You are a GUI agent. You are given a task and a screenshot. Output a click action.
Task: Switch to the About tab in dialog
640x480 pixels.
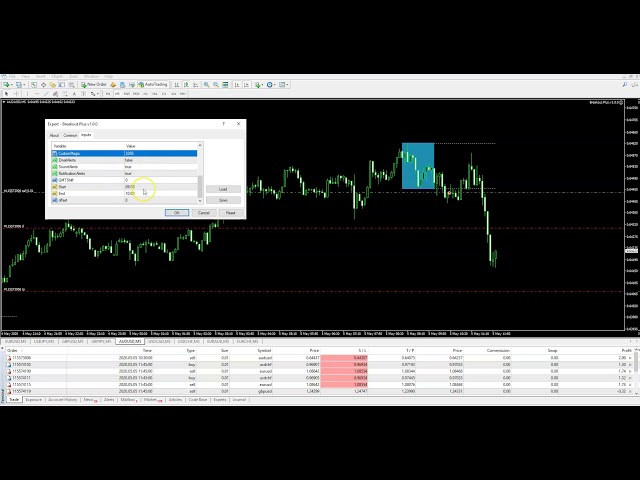coord(55,135)
